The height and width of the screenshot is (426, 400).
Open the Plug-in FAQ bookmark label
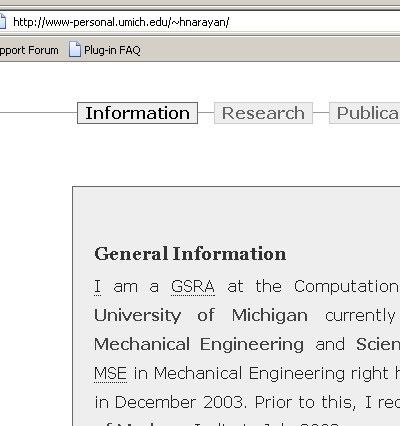point(112,50)
